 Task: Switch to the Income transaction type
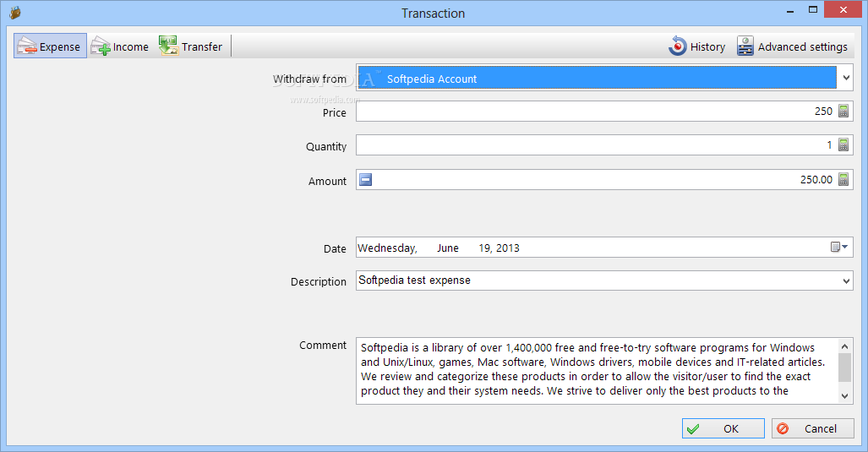click(120, 46)
